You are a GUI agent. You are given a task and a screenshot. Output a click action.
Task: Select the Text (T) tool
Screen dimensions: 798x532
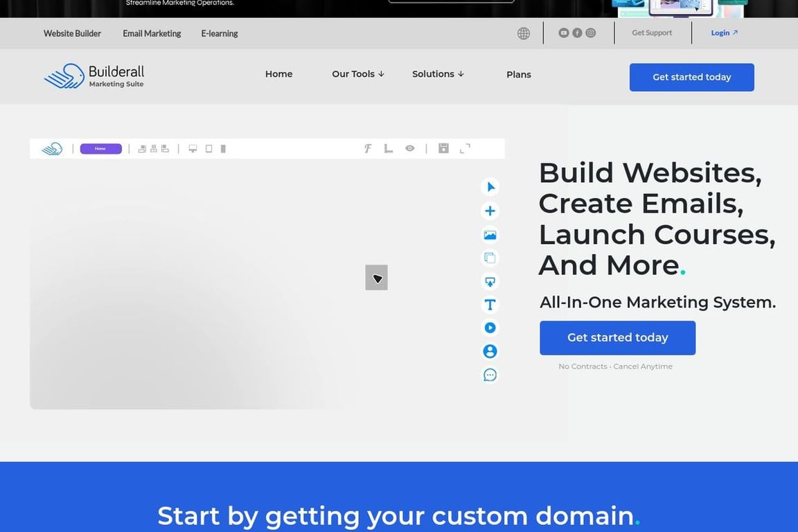pyautogui.click(x=490, y=304)
